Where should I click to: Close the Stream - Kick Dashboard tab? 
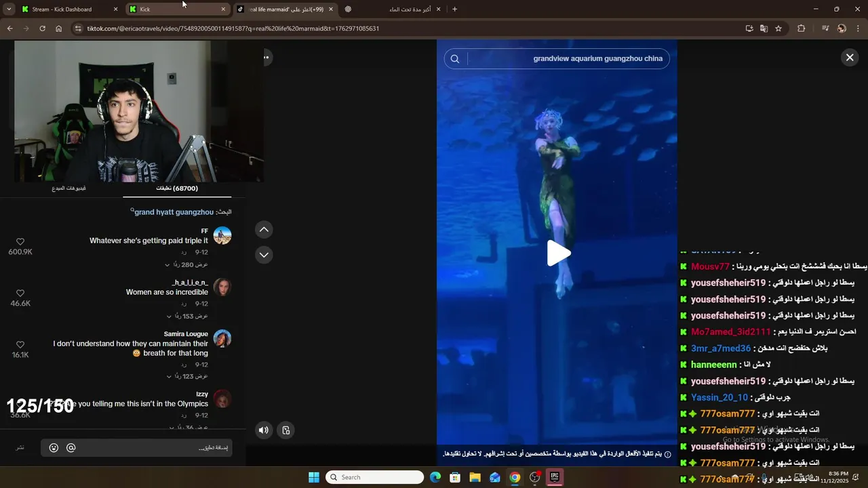[x=115, y=9]
